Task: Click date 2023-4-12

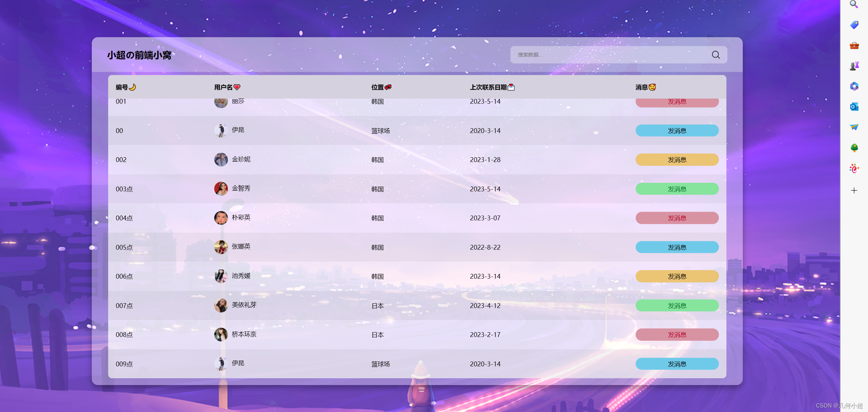Action: (485, 306)
